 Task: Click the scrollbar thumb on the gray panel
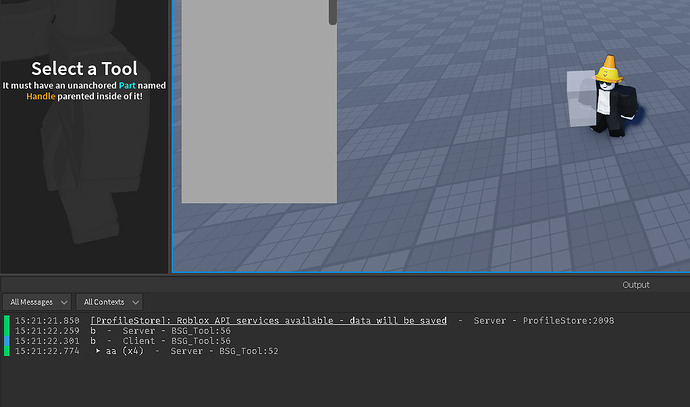click(333, 12)
